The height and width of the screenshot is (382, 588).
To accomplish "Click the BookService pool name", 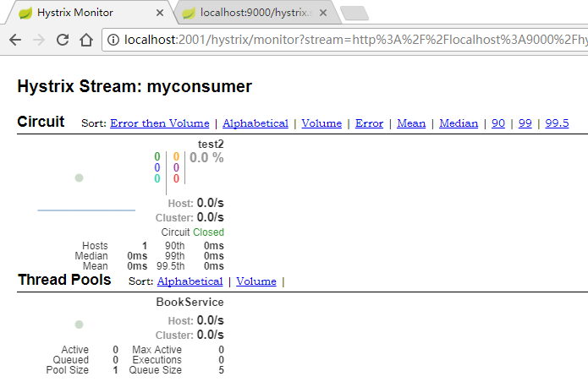I will point(190,303).
